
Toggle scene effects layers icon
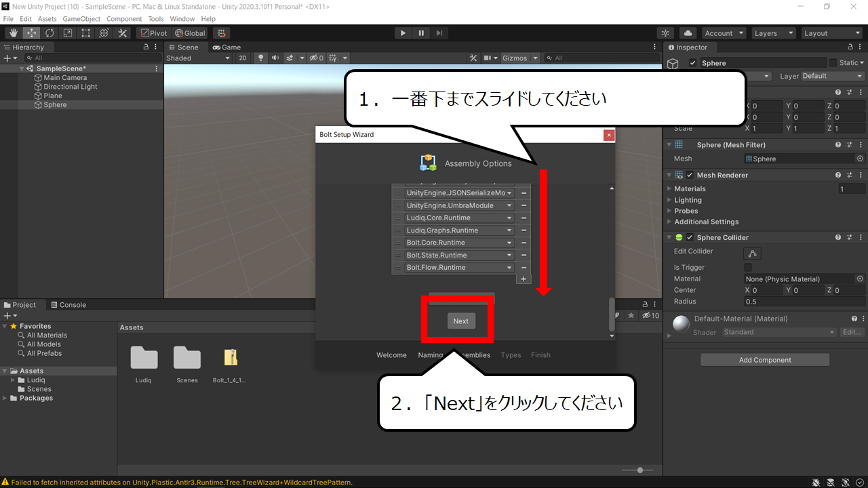(290, 58)
